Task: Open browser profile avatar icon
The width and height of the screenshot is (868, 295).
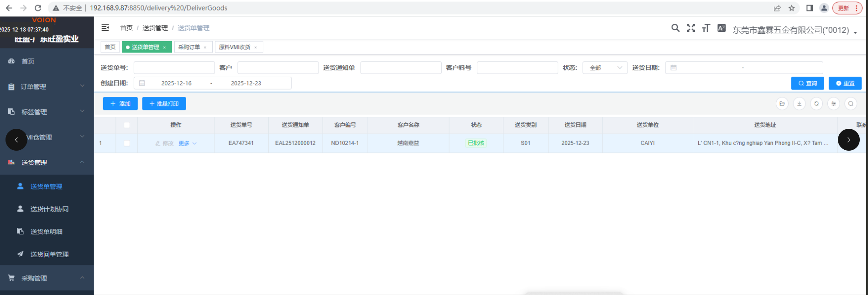Action: pyautogui.click(x=824, y=8)
